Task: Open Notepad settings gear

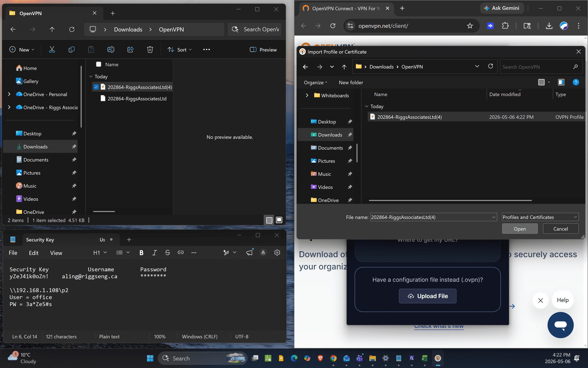Action: 277,253
